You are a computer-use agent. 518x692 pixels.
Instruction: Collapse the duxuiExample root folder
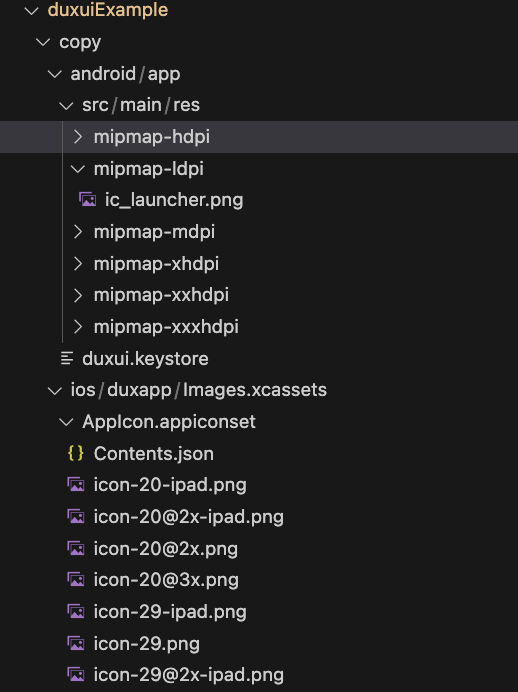[32, 11]
